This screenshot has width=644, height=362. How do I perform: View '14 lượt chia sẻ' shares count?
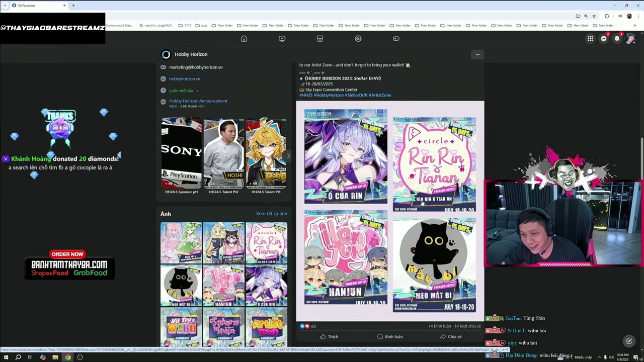(467, 326)
